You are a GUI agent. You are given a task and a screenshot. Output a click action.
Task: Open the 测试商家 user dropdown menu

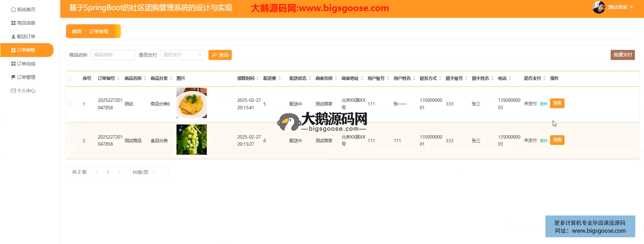620,7
